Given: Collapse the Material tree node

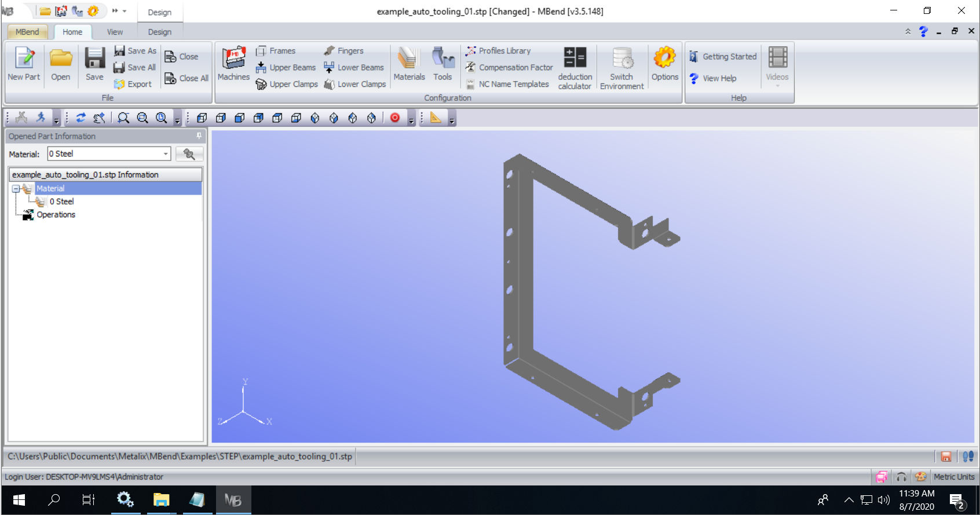Looking at the screenshot, I should point(16,189).
